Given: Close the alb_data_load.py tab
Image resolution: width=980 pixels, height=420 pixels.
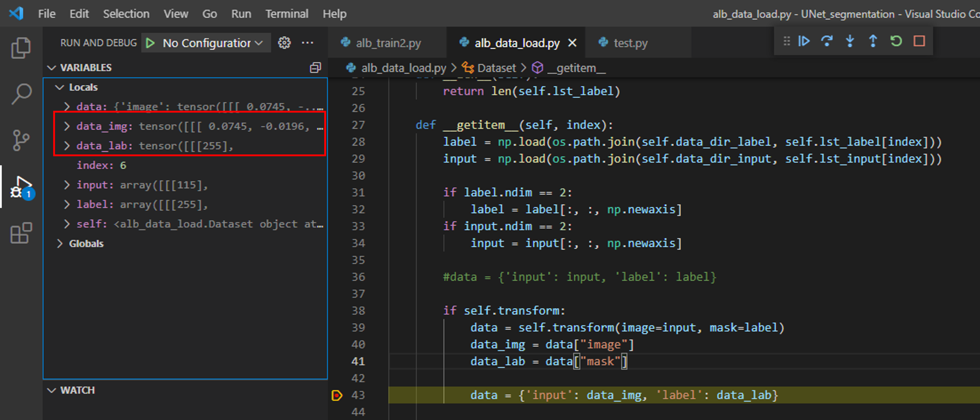Looking at the screenshot, I should coord(572,43).
